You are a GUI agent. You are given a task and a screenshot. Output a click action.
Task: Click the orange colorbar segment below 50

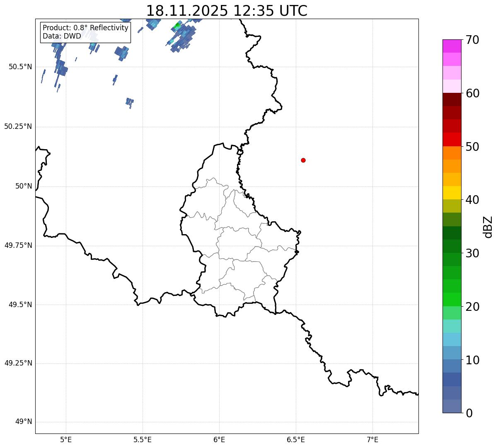coord(452,153)
